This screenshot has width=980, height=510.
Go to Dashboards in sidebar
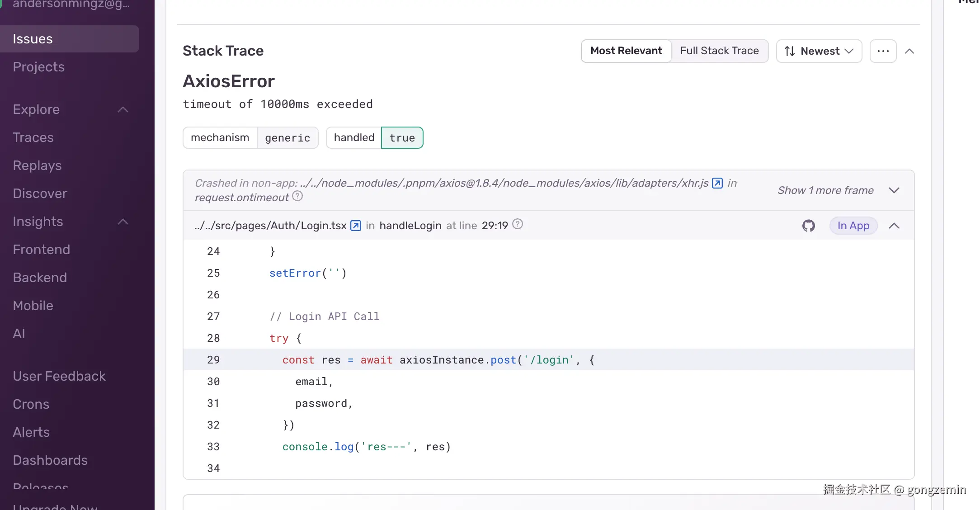[x=50, y=460]
